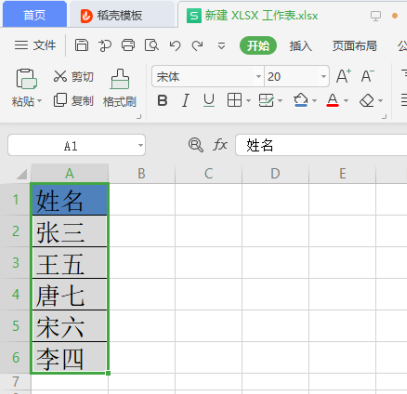Click the eraser clear formatting icon

pos(367,100)
